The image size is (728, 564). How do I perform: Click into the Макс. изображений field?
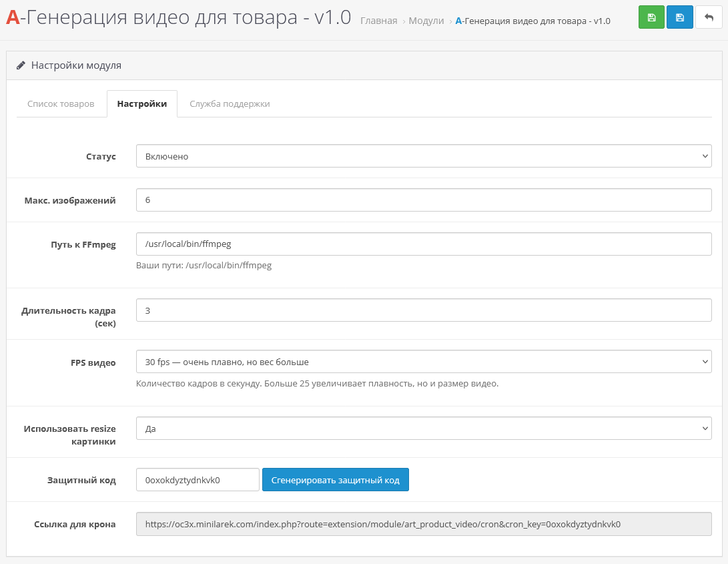point(424,200)
